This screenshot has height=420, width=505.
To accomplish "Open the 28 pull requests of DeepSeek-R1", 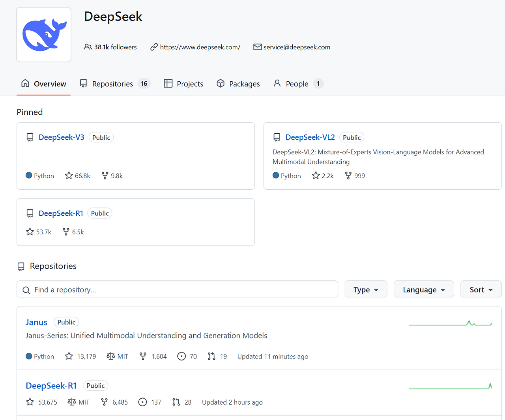I will pos(182,402).
